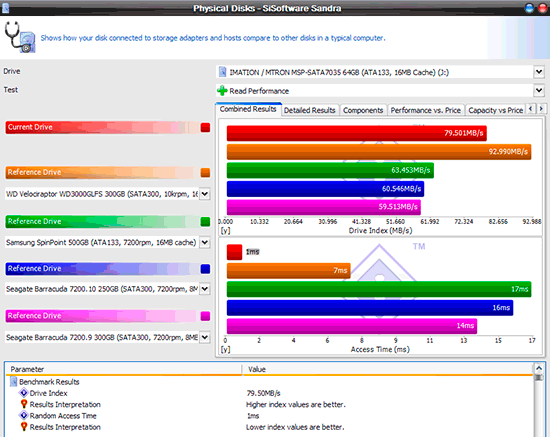This screenshot has height=437, width=550.
Task: Click the red Current Drive color swatch
Action: point(205,127)
